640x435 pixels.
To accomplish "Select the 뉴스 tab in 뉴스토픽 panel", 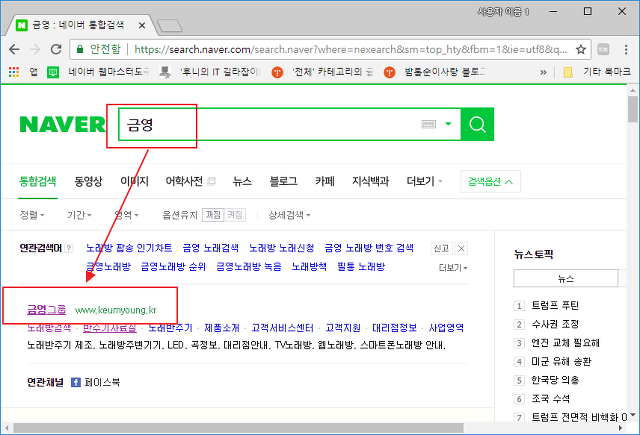I will [566, 279].
